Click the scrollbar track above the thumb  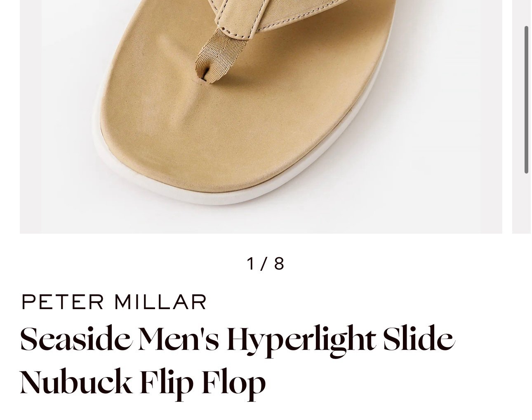point(526,12)
